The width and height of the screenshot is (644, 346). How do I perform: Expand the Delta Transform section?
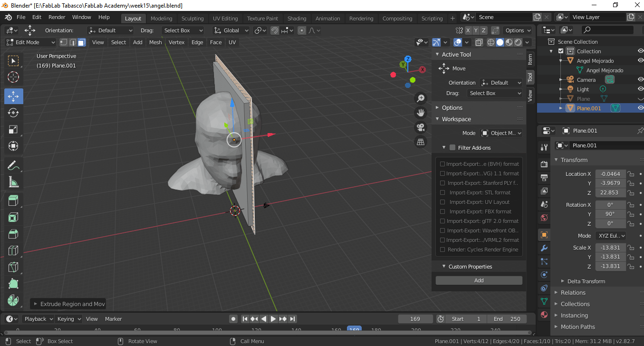point(586,281)
